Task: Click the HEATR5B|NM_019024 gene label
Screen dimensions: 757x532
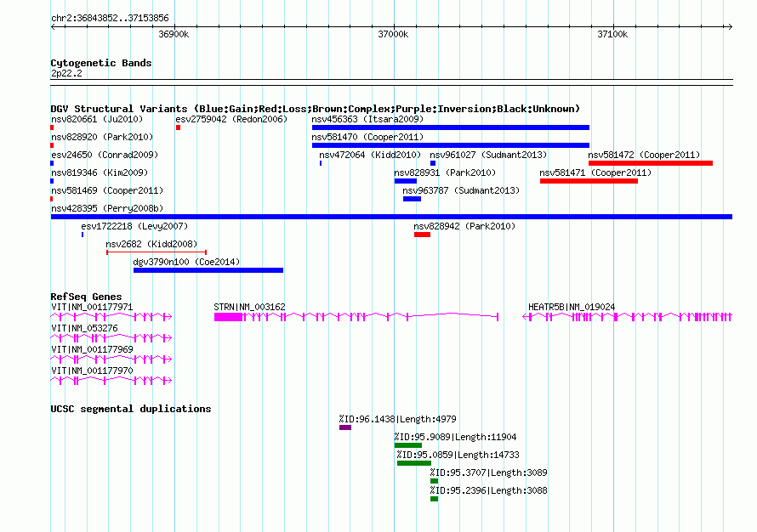Action: 572,307
